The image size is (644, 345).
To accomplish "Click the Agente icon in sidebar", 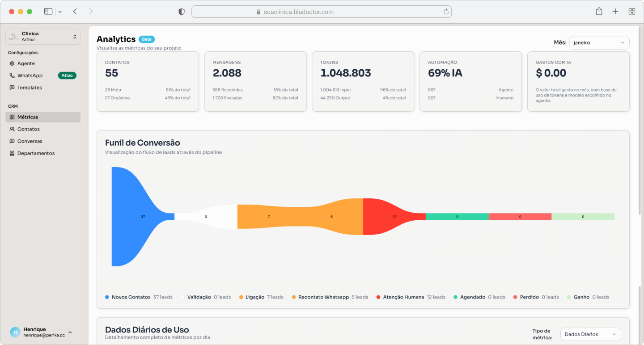I will click(12, 63).
